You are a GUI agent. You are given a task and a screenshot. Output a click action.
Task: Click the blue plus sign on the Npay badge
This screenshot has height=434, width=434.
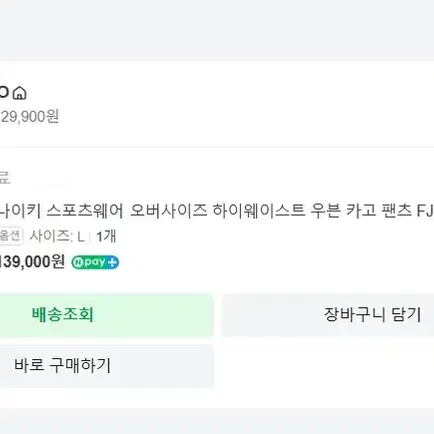coord(113,262)
